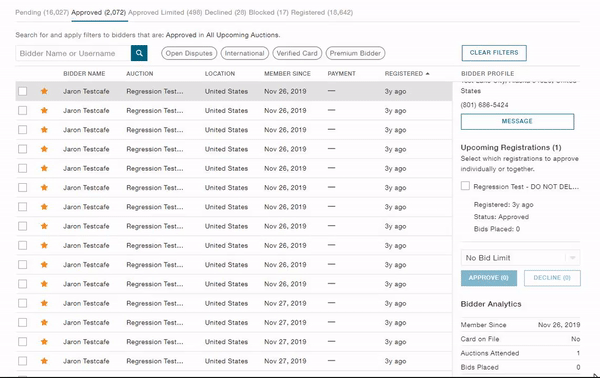Screen dimensions: 600x378
Task: View the Blocked (17) tab
Action: click(x=269, y=12)
